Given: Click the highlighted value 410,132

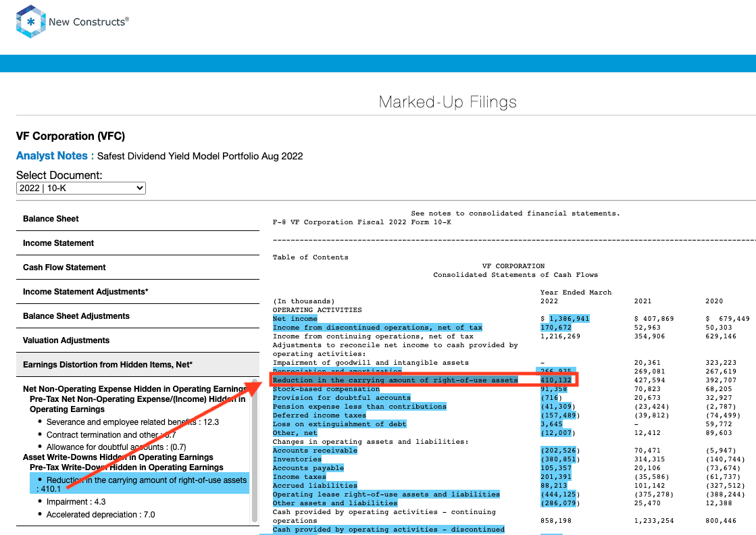Looking at the screenshot, I should 556,380.
